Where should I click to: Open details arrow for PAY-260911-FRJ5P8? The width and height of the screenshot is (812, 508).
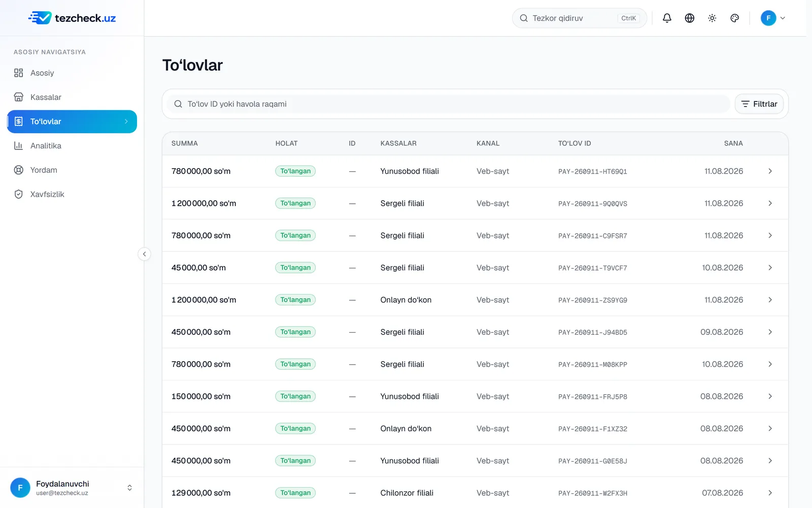point(770,396)
